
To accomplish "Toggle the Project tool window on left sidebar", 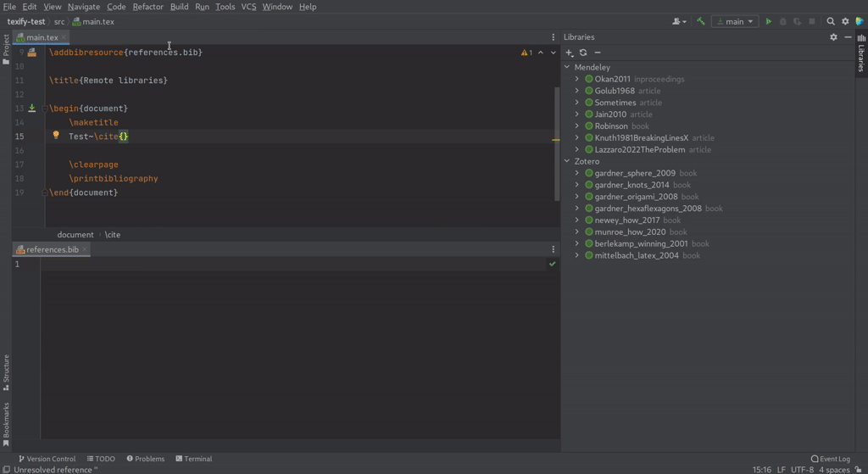I will [6, 48].
